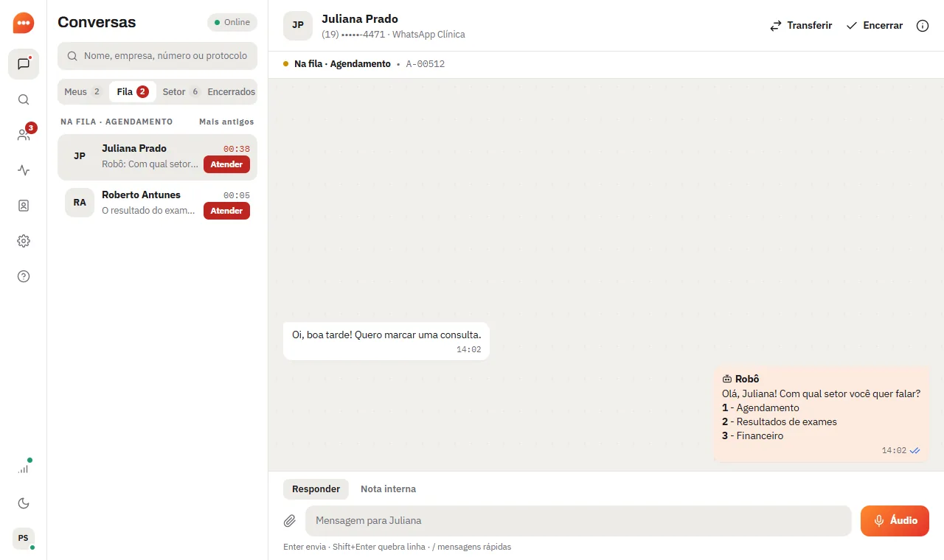The height and width of the screenshot is (560, 944).
Task: Click the Juliana Prado name in chat header
Action: point(360,18)
